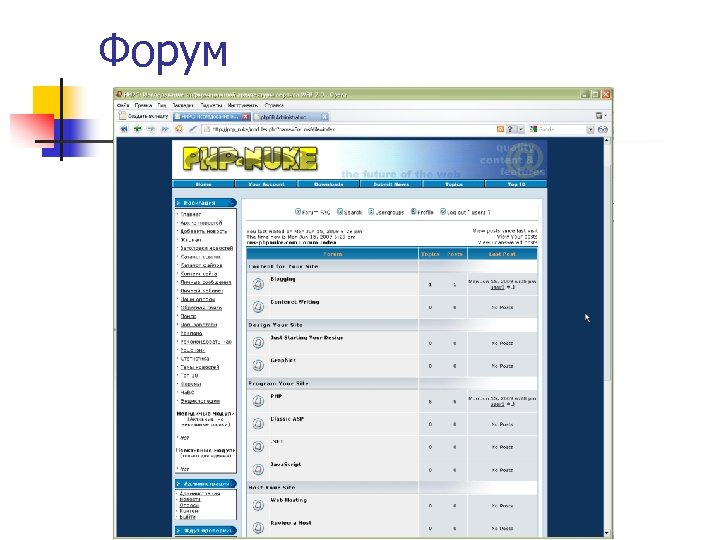Click the Design Your Site category heading

tap(276, 325)
